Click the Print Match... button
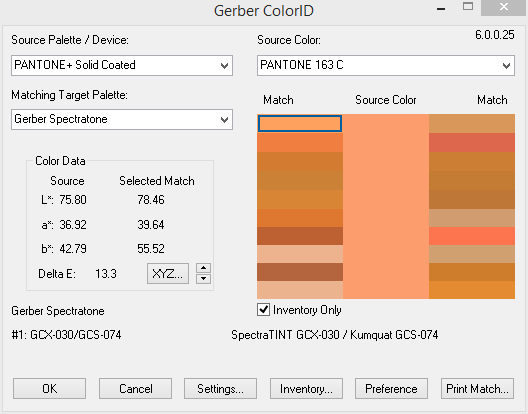 point(477,389)
